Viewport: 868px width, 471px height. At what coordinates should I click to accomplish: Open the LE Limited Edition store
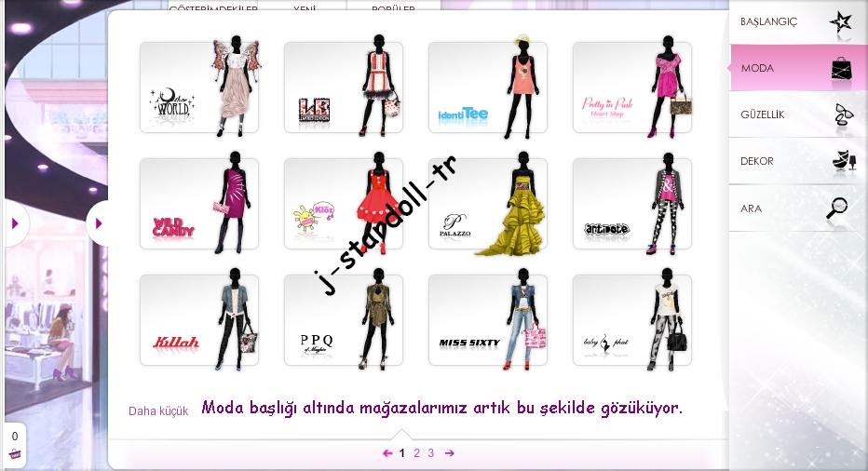coord(344,87)
